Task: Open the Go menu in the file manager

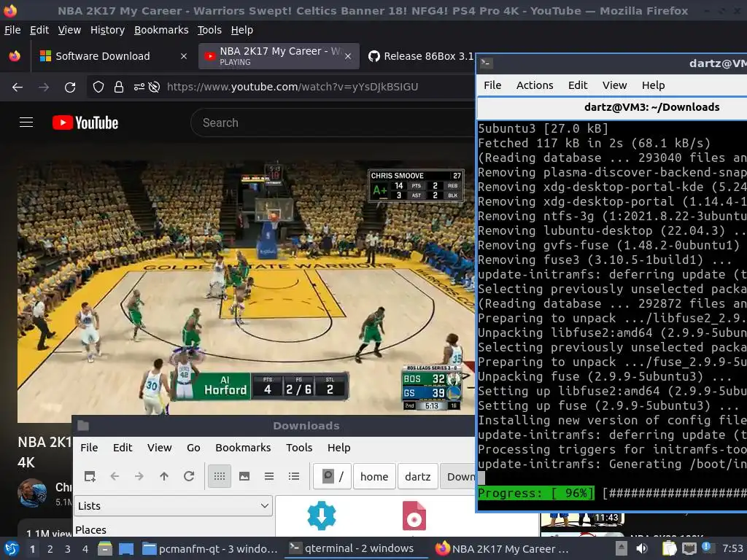Action: click(x=193, y=448)
